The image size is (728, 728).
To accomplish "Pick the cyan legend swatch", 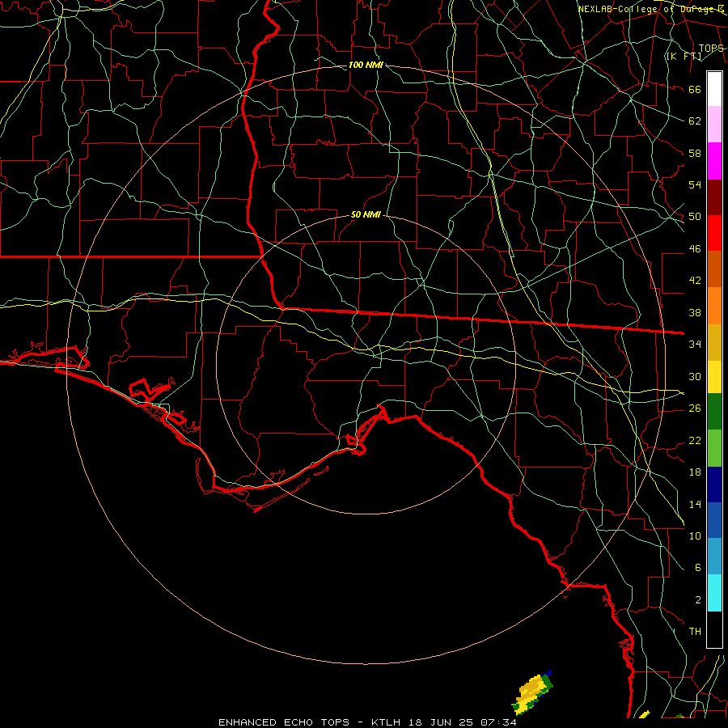I will tap(714, 593).
